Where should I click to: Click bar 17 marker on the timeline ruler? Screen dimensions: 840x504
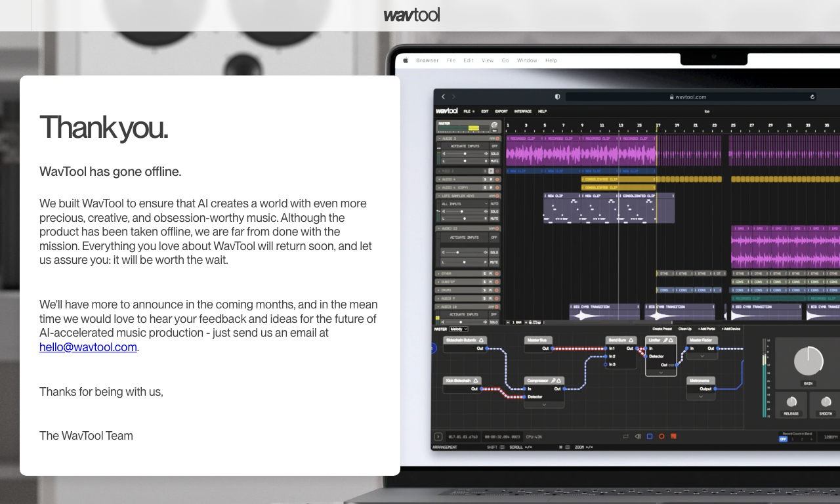[658, 125]
